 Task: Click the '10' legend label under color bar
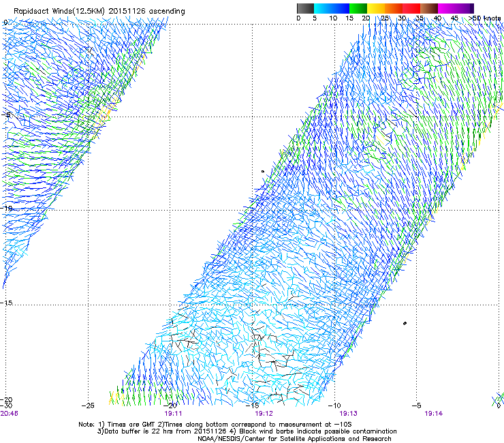pyautogui.click(x=333, y=18)
